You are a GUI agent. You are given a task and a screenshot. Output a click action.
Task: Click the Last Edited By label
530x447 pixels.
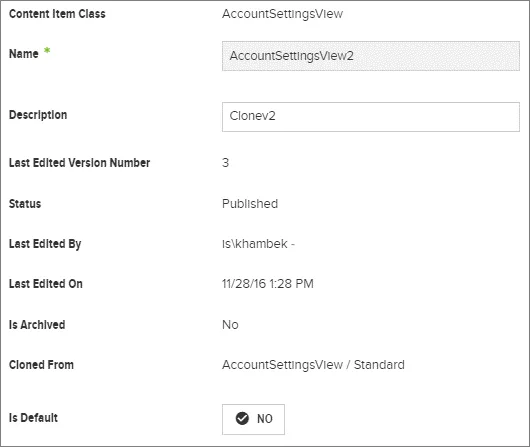(45, 244)
